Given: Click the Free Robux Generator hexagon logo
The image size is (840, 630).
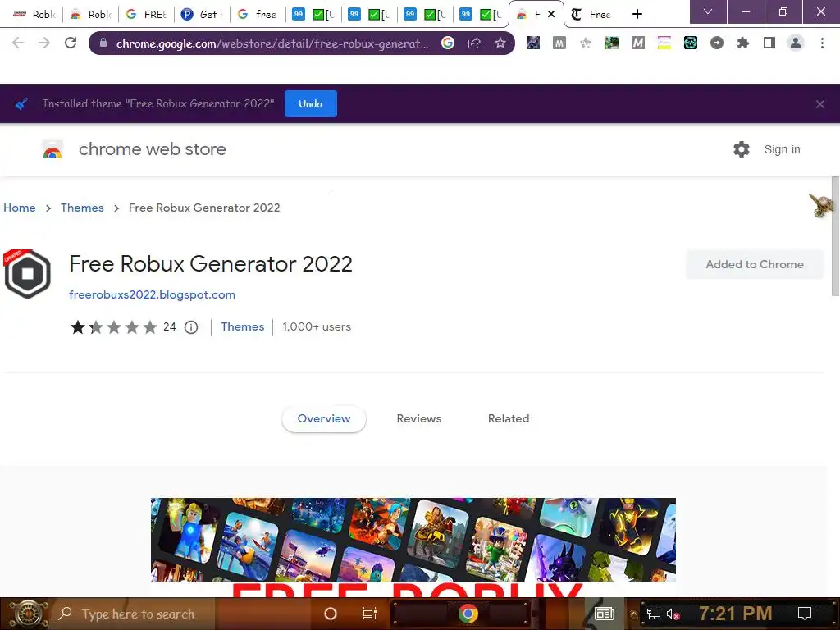Looking at the screenshot, I should pyautogui.click(x=27, y=274).
